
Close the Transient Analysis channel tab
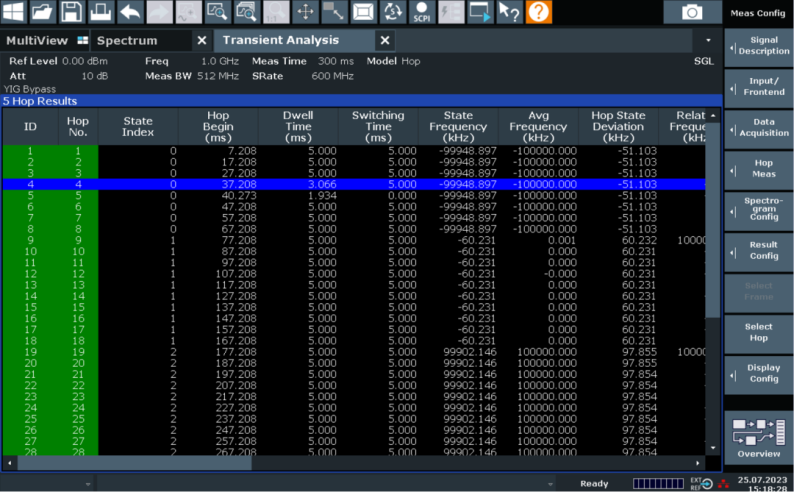(385, 40)
